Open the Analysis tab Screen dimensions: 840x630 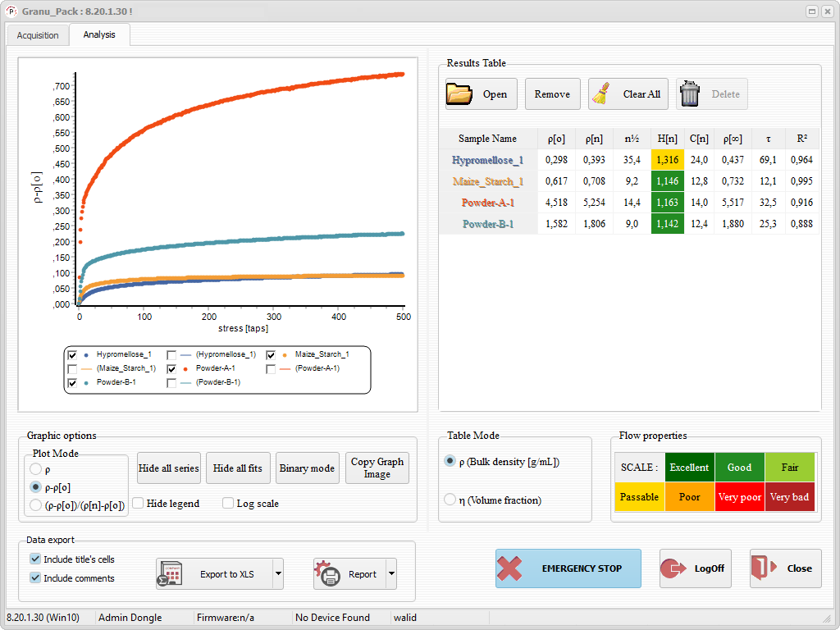point(98,35)
